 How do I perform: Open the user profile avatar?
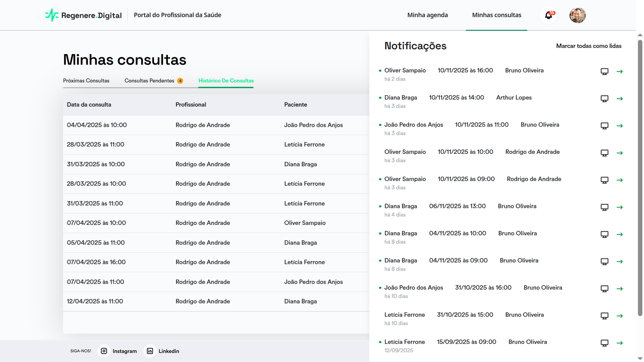[x=577, y=15]
